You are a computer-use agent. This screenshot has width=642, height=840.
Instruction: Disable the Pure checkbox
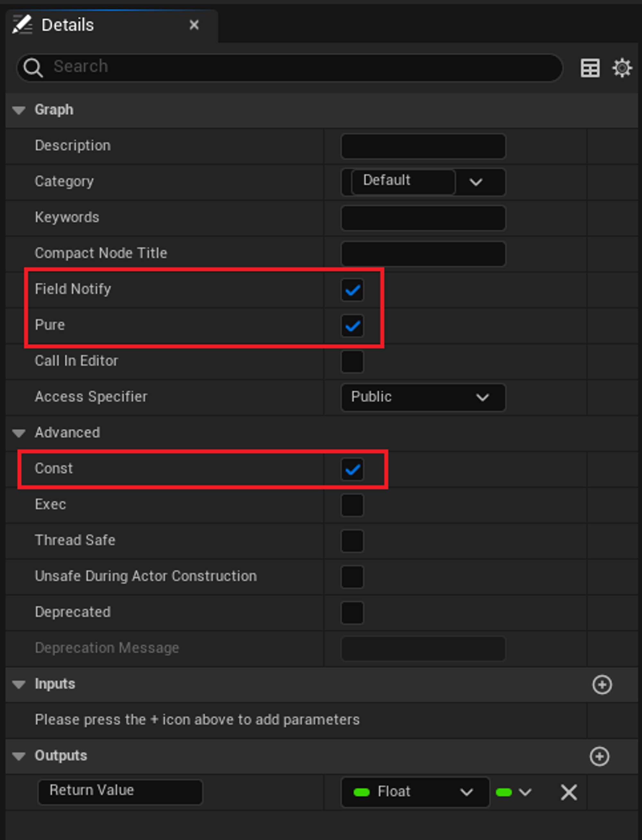(x=352, y=326)
